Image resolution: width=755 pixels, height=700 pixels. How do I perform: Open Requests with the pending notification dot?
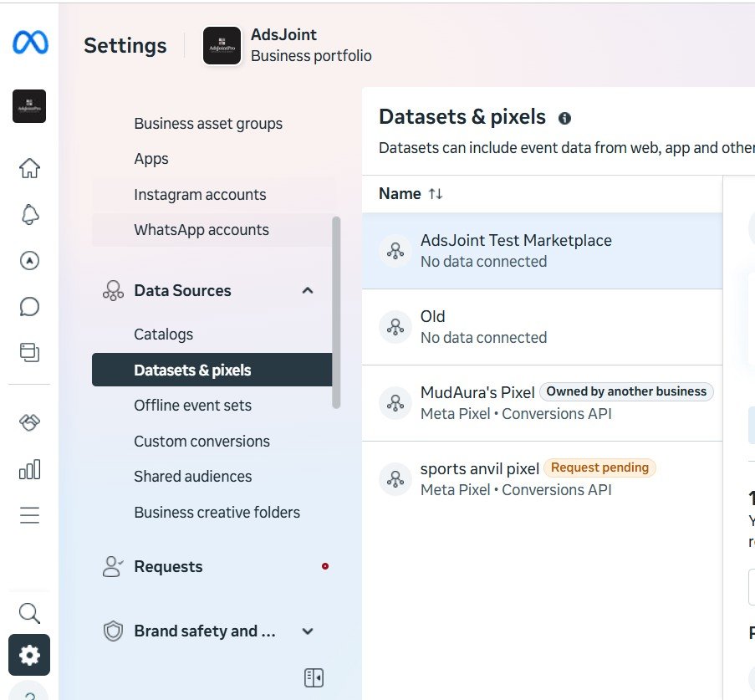tap(168, 566)
